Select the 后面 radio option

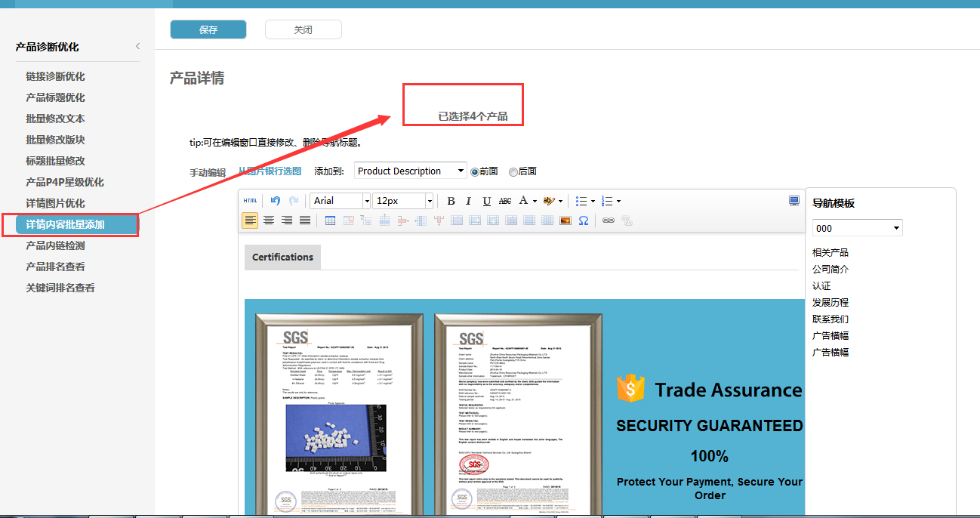[513, 171]
